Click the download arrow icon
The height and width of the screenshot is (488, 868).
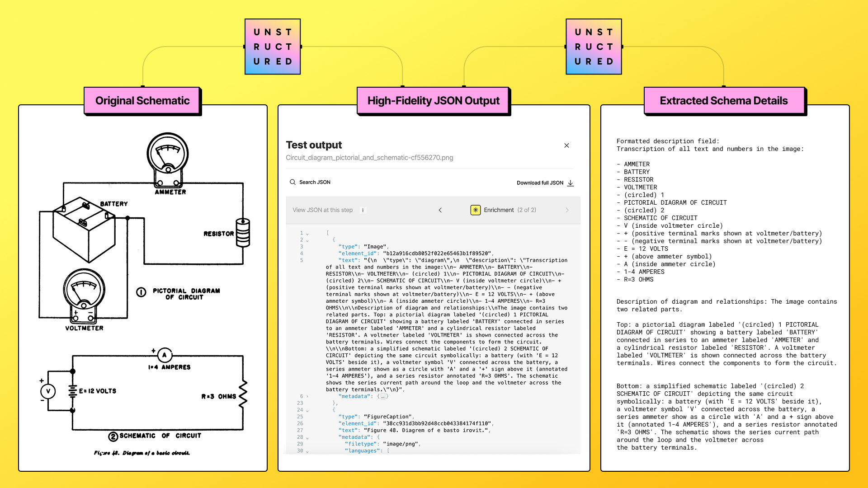pos(571,183)
